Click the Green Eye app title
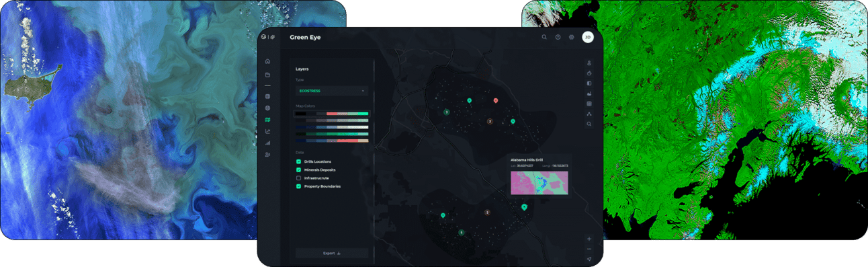The width and height of the screenshot is (868, 267). pyautogui.click(x=305, y=37)
